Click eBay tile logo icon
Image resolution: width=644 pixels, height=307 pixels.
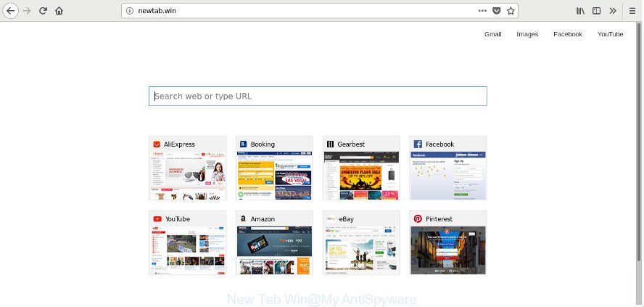330,219
